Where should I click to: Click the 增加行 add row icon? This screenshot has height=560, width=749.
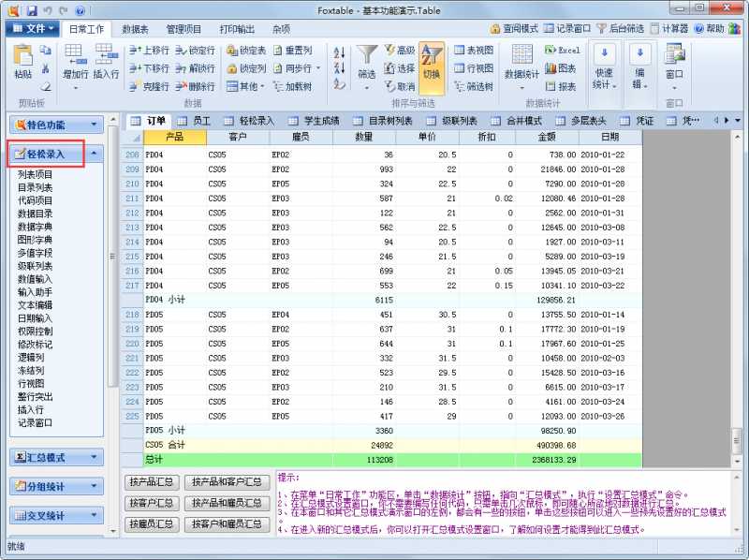pos(78,60)
